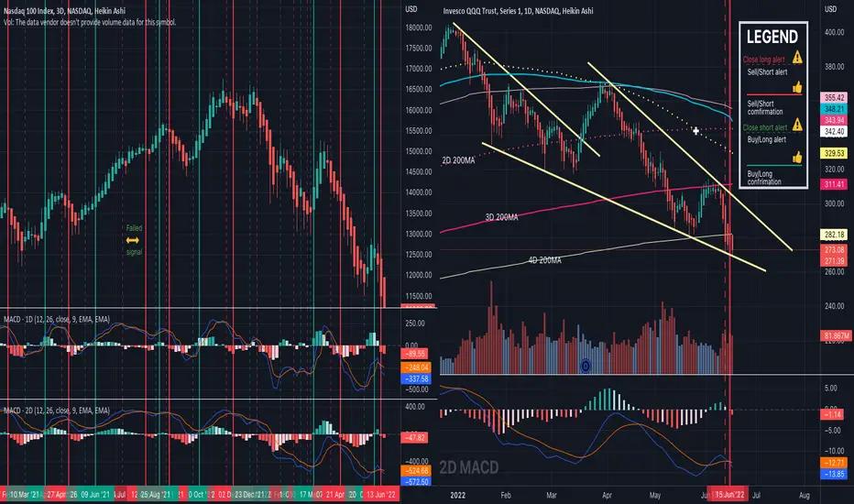854x504 pixels.
Task: Click the -47.82 value on MACD 2D pane
Action: click(415, 437)
